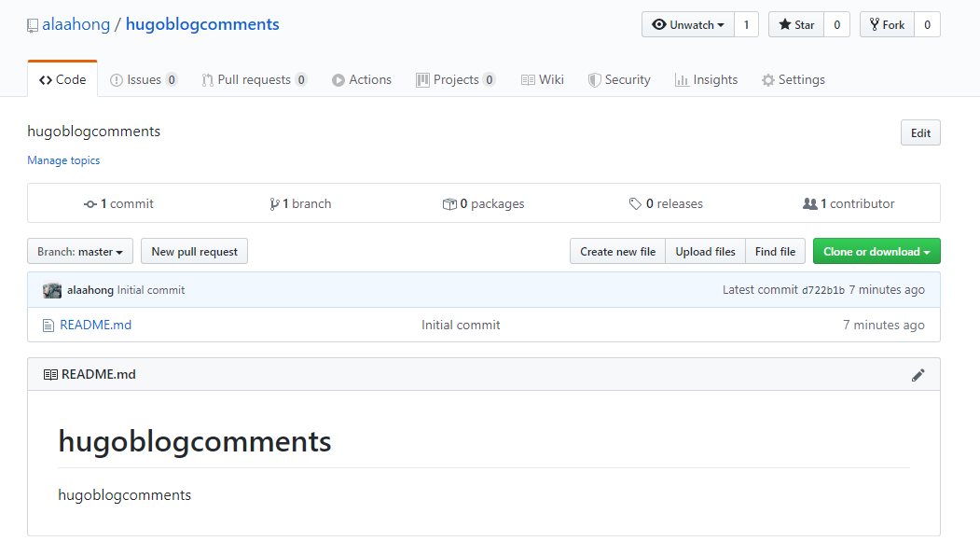Fork the repository
Viewport: 980px width, 555px height.
tap(888, 24)
